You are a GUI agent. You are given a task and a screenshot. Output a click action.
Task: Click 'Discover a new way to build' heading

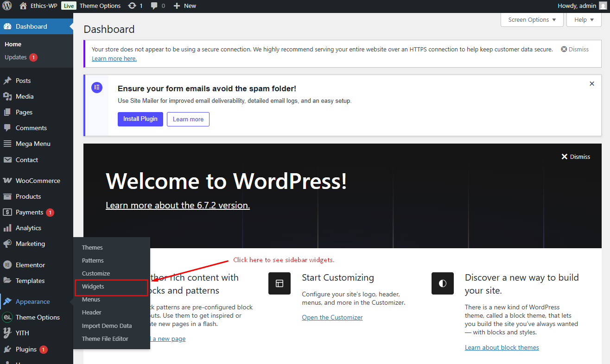(522, 284)
